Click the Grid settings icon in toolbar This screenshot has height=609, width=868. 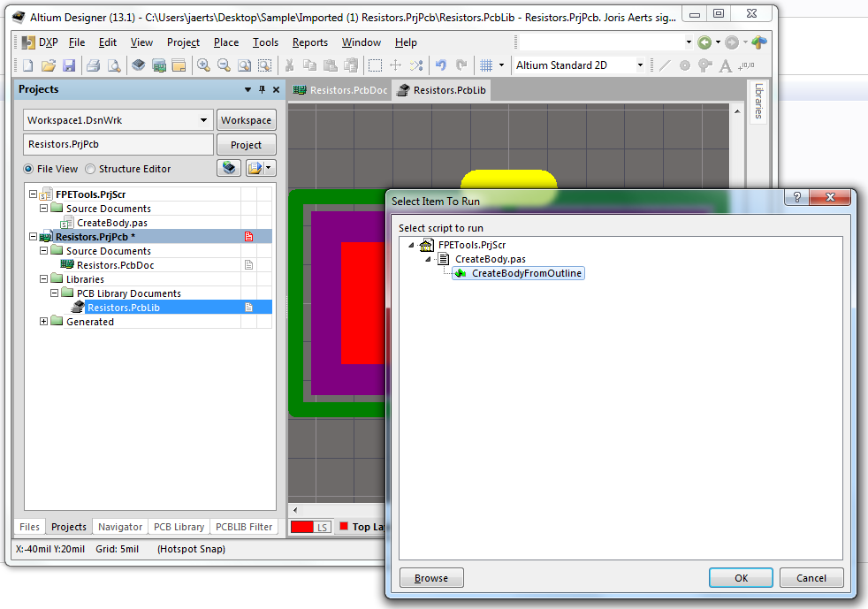486,65
